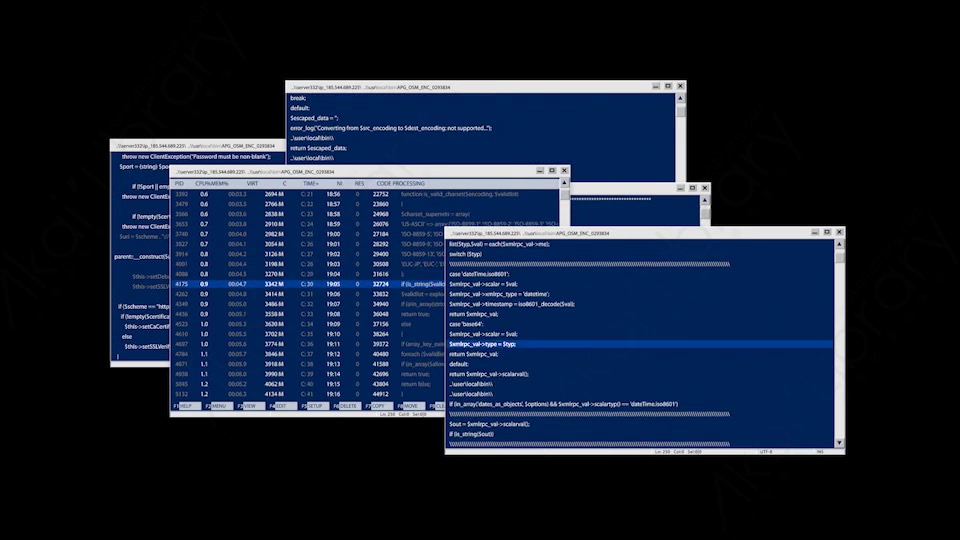The image size is (960, 540).
Task: Click '$out = $xmlrpc_val->scalarval();' line
Action: [x=489, y=424]
